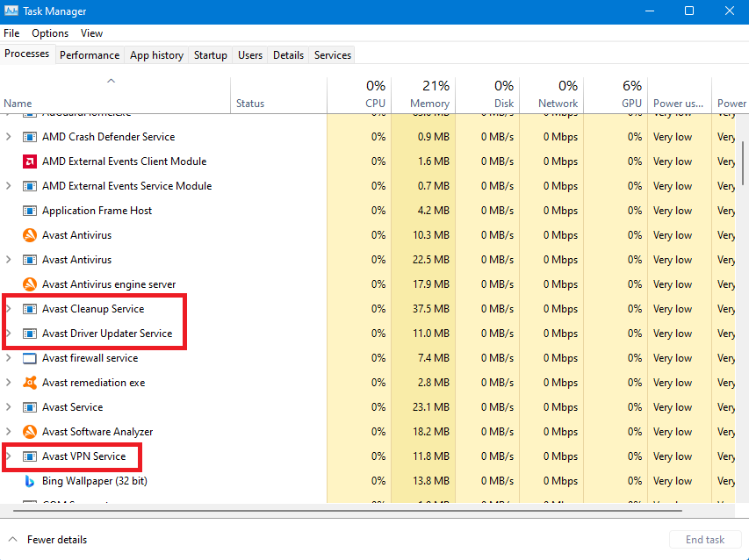Click the Avast remediation exe icon
The width and height of the screenshot is (749, 560).
pos(30,383)
